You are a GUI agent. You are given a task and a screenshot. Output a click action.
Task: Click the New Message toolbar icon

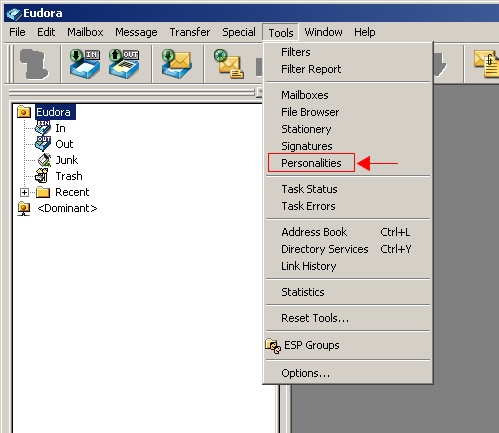pos(229,64)
